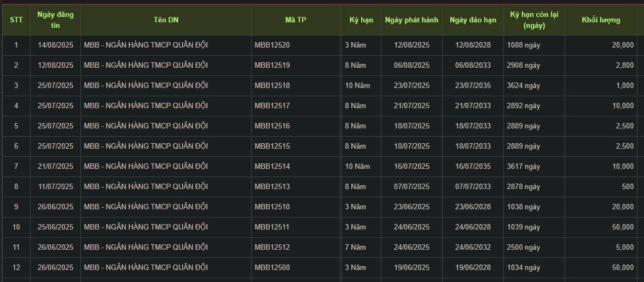644x282 pixels.
Task: Click remaining term 1034 ngày
Action: point(523,268)
